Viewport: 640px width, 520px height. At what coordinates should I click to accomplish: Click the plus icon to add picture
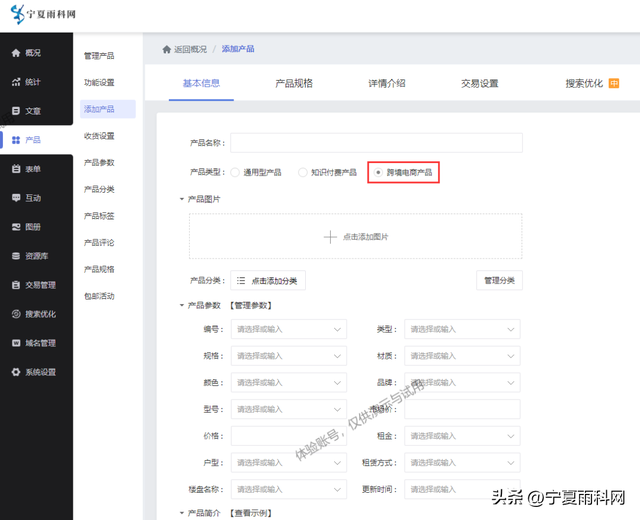click(x=330, y=237)
